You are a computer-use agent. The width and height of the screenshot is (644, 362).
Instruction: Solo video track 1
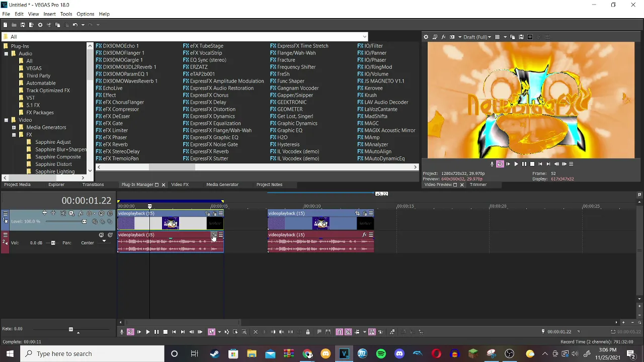110,213
